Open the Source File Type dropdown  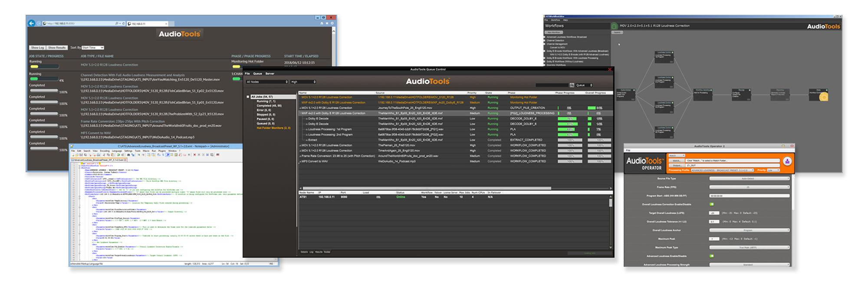tap(750, 178)
